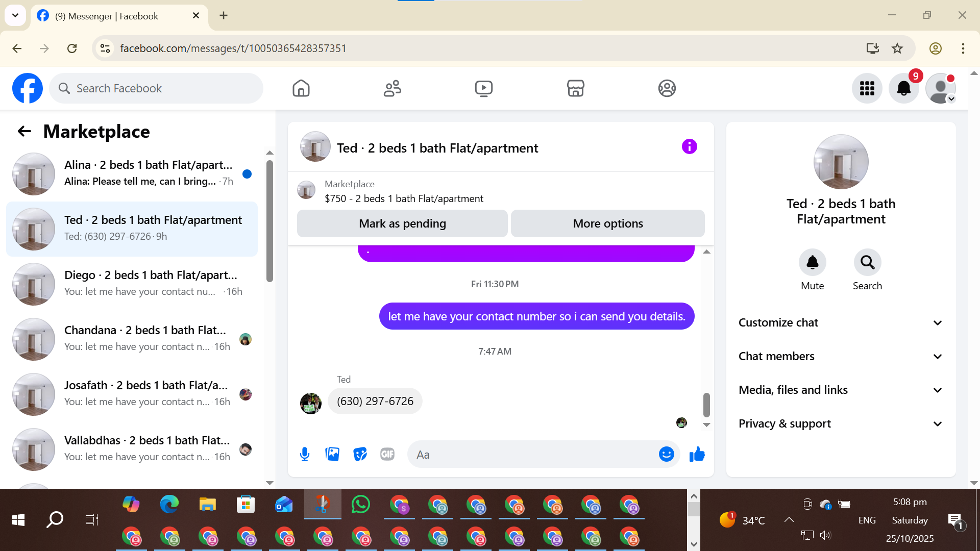Click the Mark as pending button

click(402, 223)
